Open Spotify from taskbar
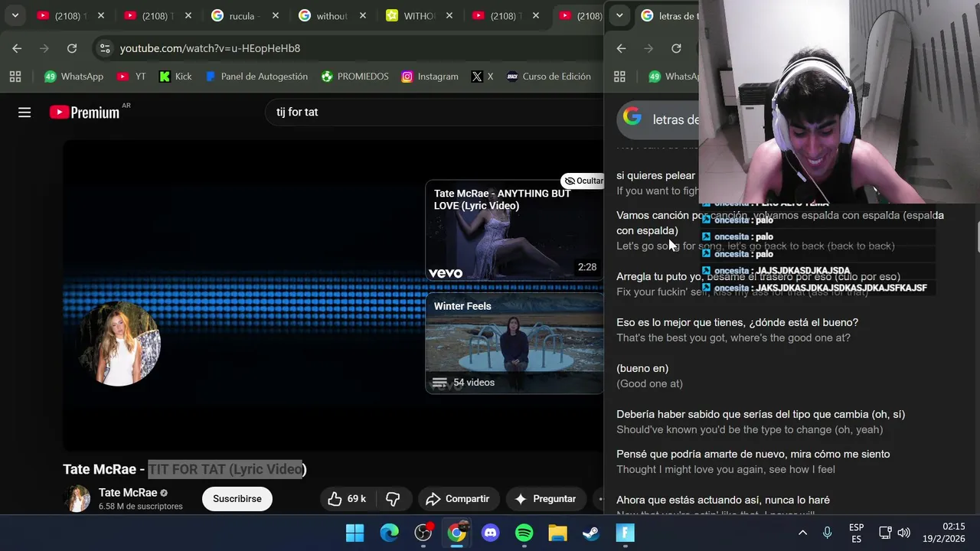The height and width of the screenshot is (551, 980). click(524, 533)
